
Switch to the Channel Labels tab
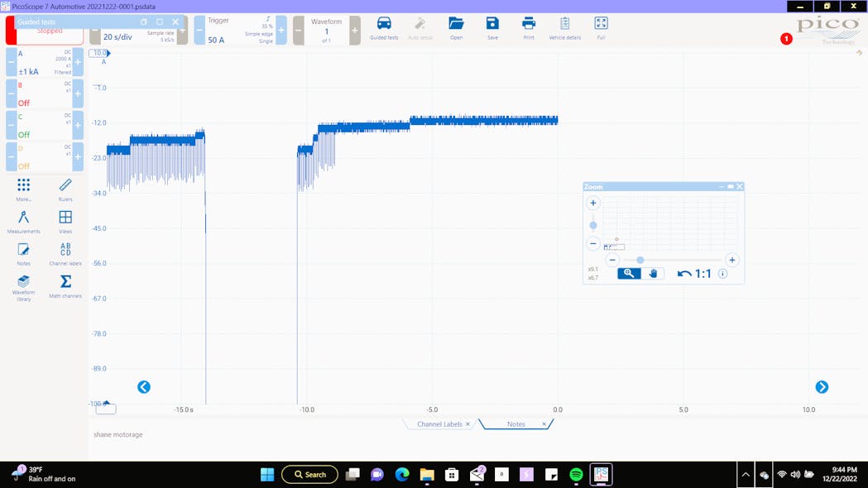(439, 424)
